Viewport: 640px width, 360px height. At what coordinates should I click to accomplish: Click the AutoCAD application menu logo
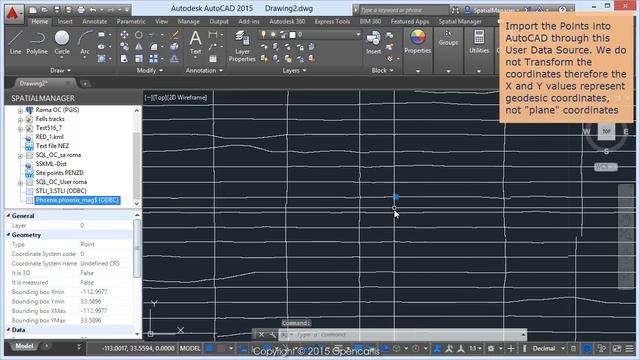13,13
